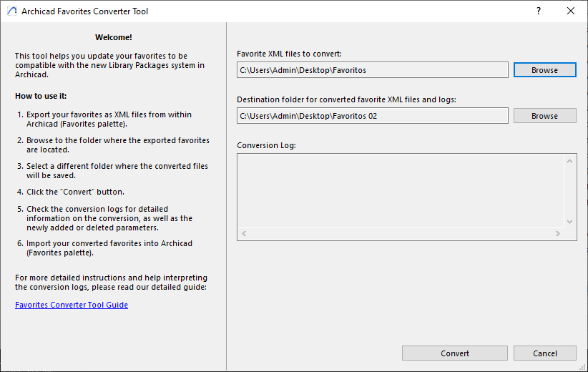Click the Favorite XML files path field
588x372 pixels.
tap(372, 70)
